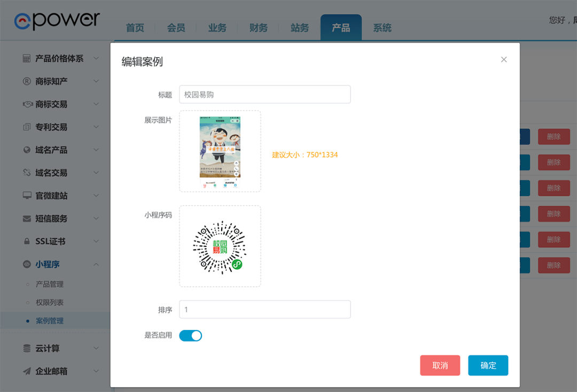Close the 编辑案例 dialog with the X
The image size is (577, 392).
pyautogui.click(x=504, y=60)
